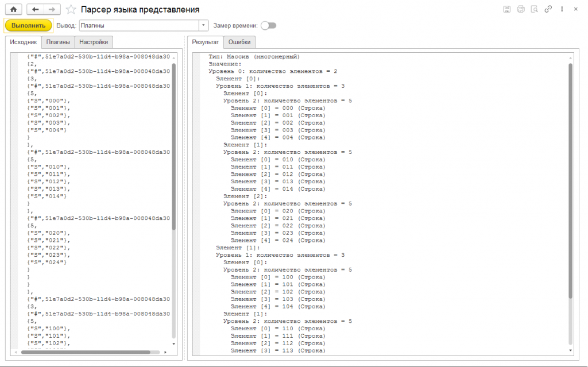Click source panel scroll-left arrow
Viewport: 588px width, 367px height.
(x=16, y=353)
